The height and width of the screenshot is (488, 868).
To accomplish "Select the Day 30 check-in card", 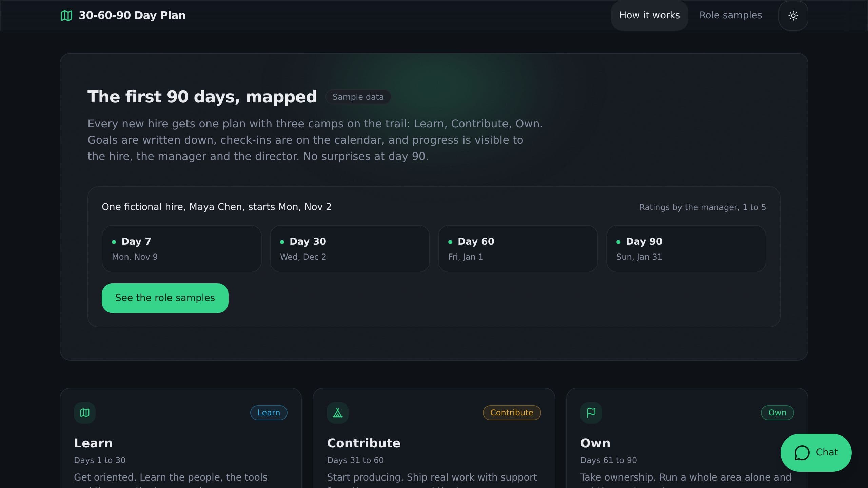I will (x=350, y=248).
